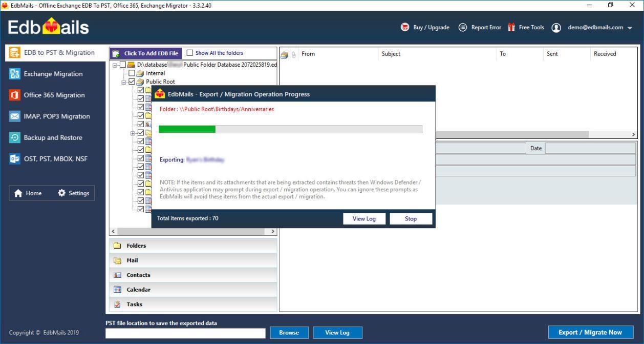Toggle the D:\database root node checkbox
The width and height of the screenshot is (644, 344).
122,65
